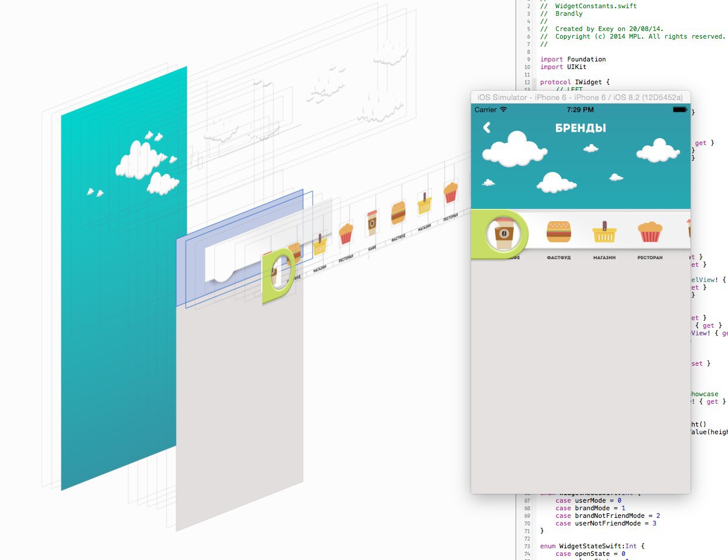Click the 'case userMode = 0' line
The width and height of the screenshot is (728, 560).
(588, 500)
